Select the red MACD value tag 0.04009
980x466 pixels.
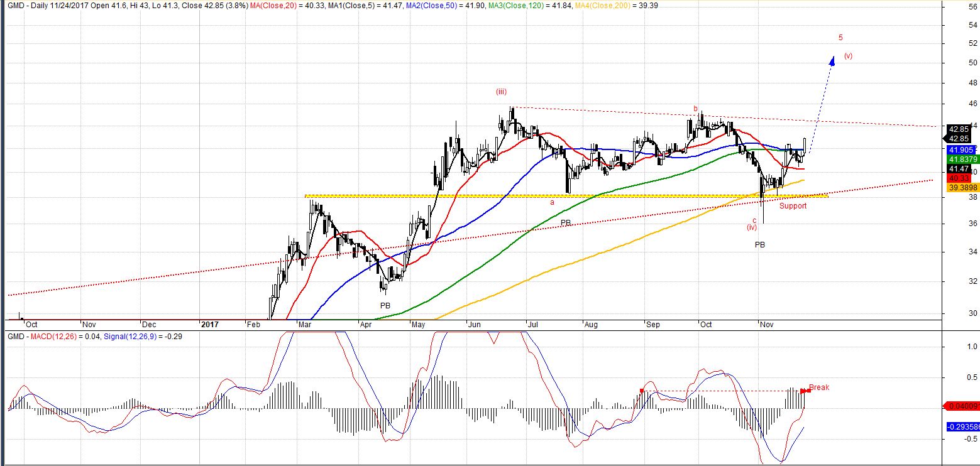click(x=963, y=406)
